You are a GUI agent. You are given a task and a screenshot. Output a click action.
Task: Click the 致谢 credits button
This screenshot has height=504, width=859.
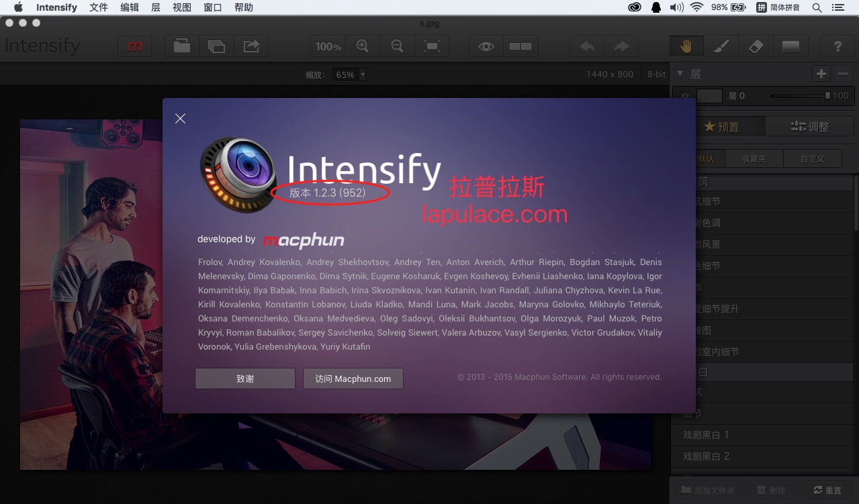tap(245, 379)
